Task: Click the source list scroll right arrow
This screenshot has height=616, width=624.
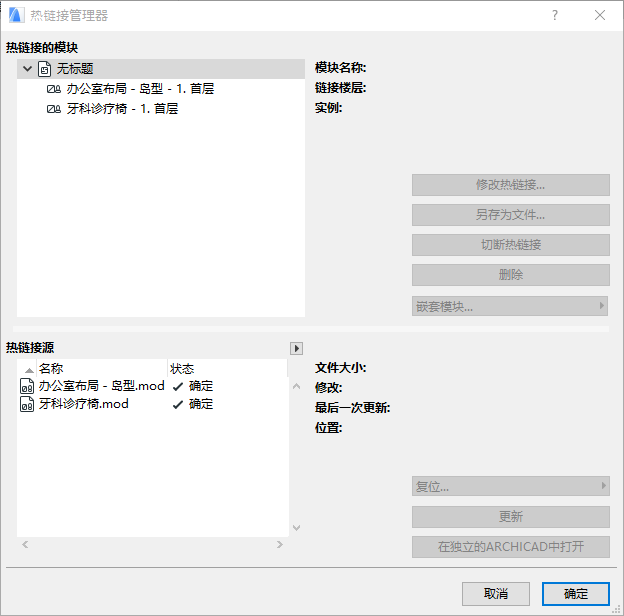Action: (280, 544)
